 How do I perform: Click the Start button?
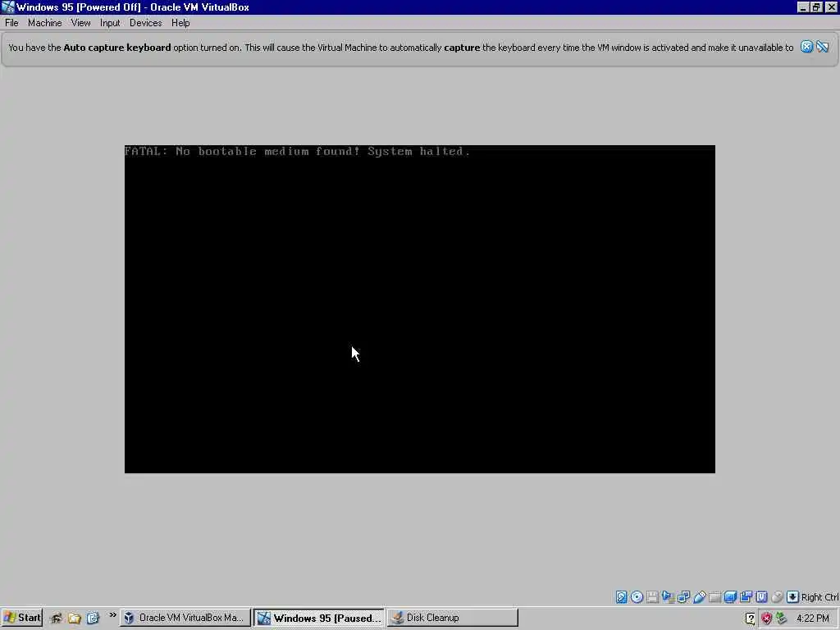click(21, 618)
